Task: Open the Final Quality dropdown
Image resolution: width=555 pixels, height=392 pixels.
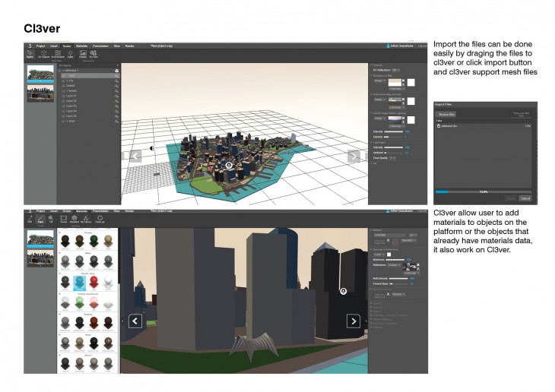Action: pos(392,158)
